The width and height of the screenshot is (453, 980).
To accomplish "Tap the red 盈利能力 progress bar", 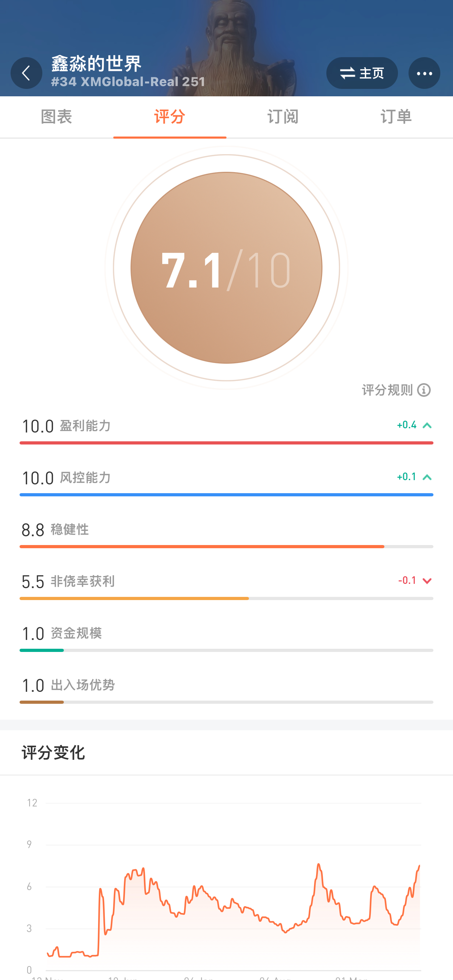I will [226, 443].
